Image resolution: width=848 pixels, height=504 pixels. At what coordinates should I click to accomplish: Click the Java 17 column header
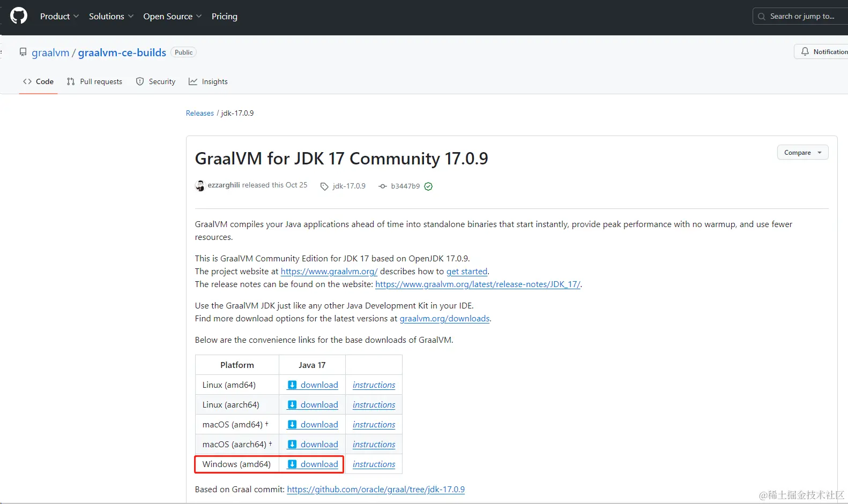(312, 365)
